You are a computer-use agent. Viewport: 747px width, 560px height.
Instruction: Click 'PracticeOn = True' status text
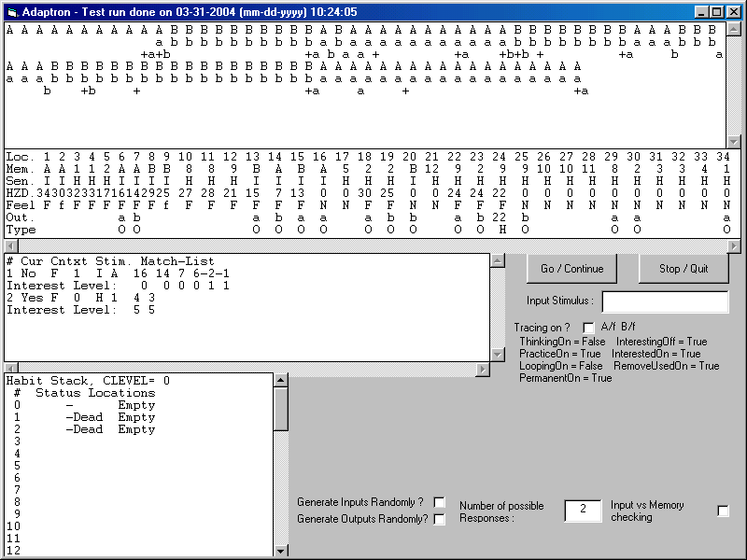[x=559, y=354]
